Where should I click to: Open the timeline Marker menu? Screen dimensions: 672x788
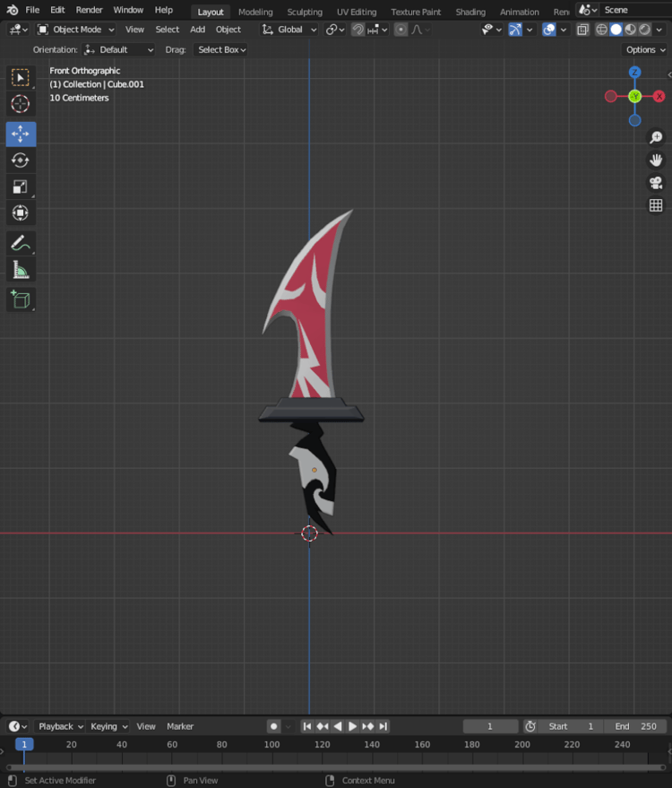point(180,726)
